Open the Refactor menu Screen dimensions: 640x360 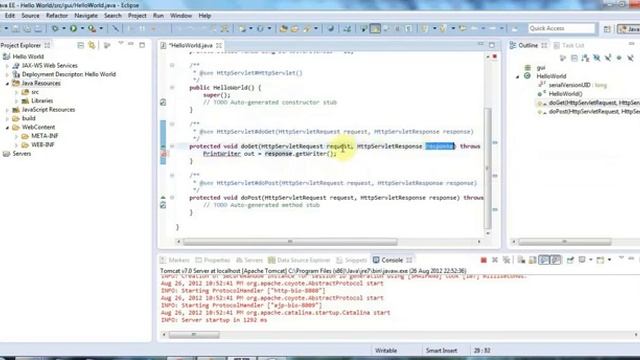pos(57,16)
